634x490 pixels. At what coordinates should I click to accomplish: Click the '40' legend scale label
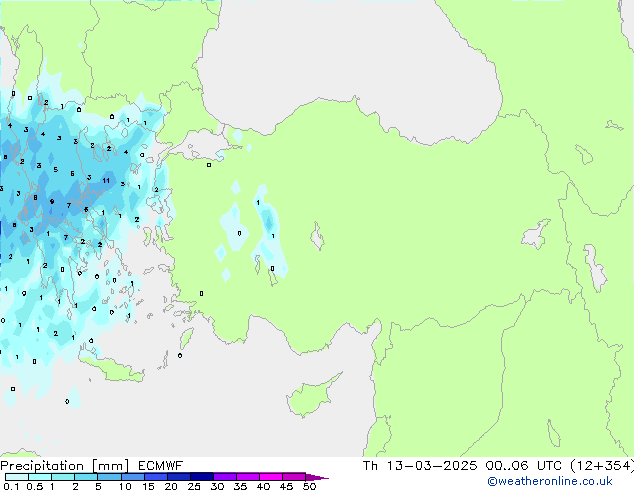tap(263, 486)
